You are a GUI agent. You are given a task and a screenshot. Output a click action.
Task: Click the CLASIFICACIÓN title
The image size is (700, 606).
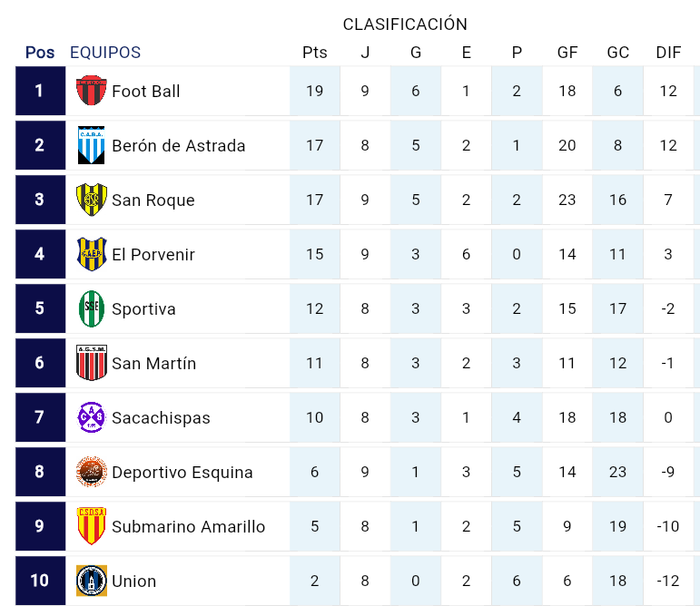405,24
